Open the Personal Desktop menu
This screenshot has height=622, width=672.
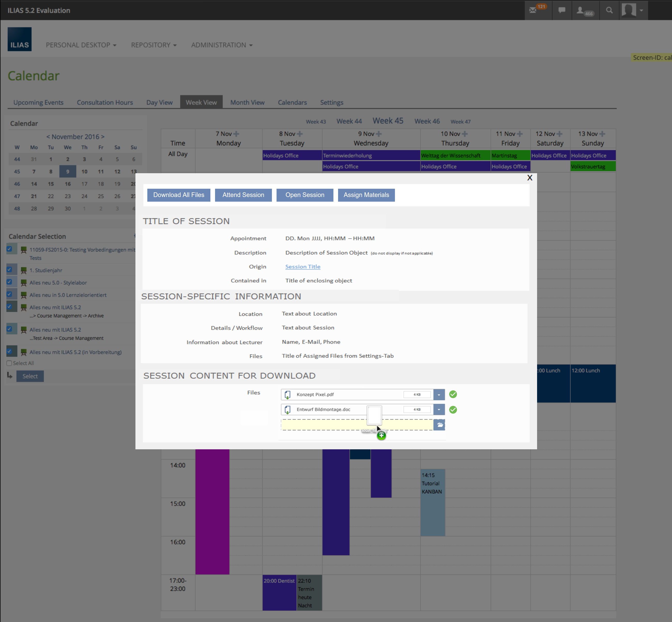81,45
